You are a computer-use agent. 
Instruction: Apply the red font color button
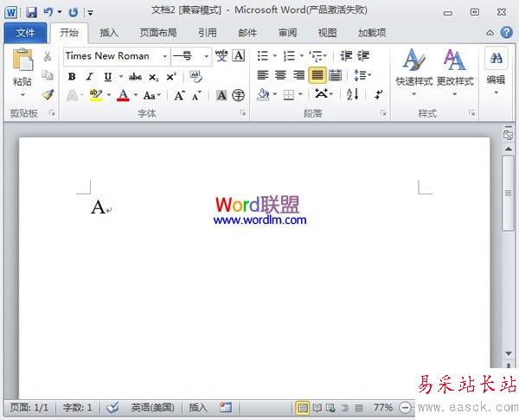tap(123, 95)
